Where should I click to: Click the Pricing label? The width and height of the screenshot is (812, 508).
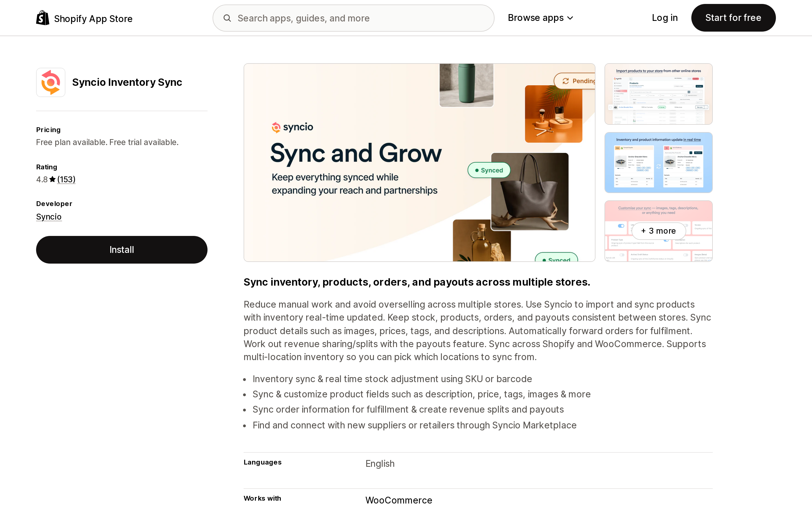pyautogui.click(x=48, y=130)
